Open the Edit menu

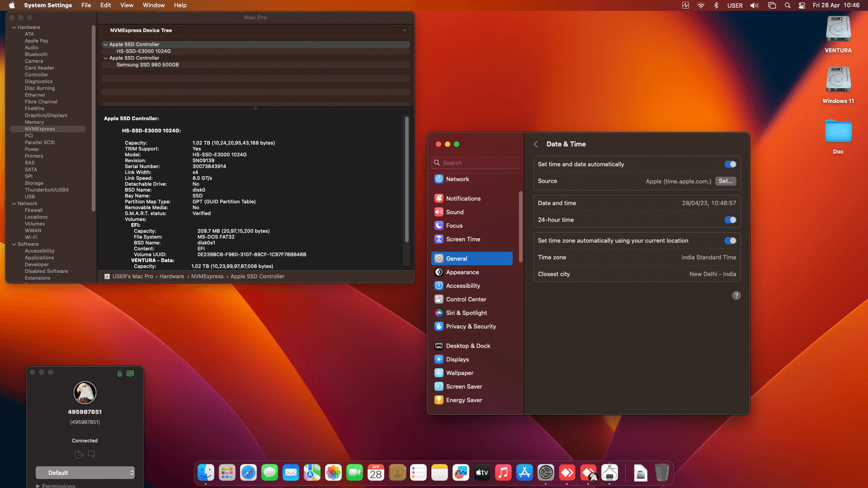click(x=105, y=5)
